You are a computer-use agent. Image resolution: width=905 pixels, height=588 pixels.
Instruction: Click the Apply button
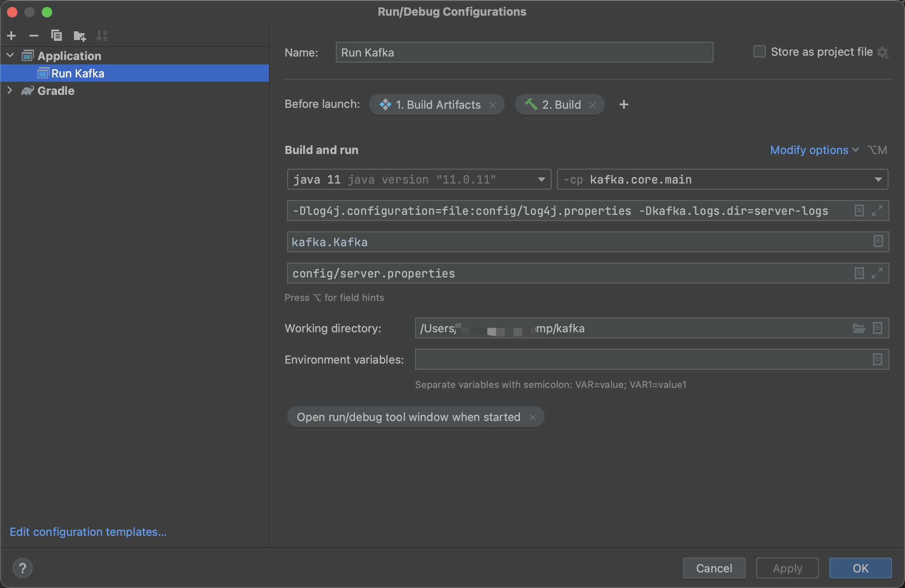point(787,568)
